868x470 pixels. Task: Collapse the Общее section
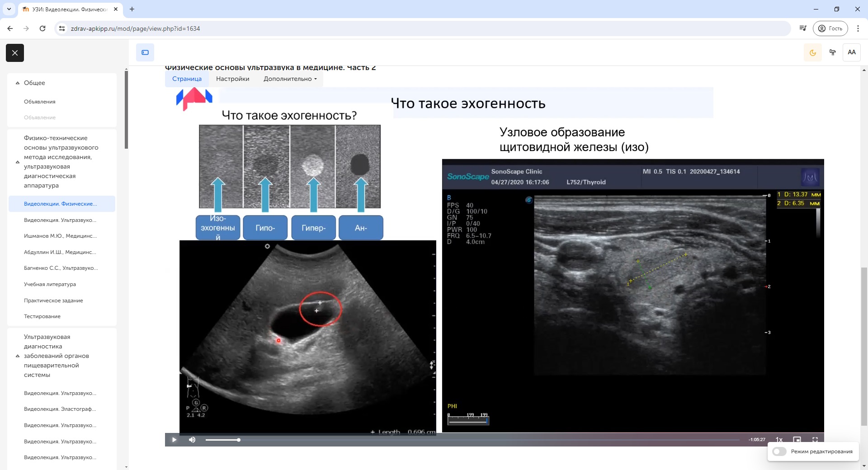(x=18, y=83)
